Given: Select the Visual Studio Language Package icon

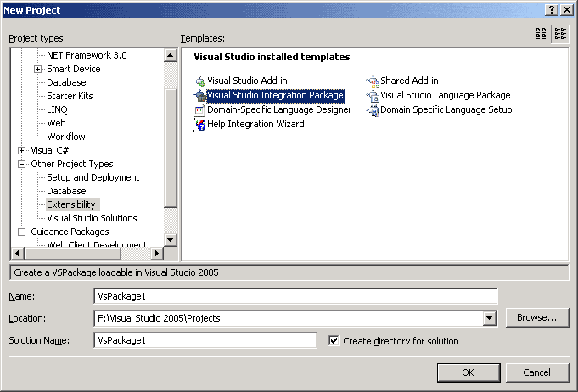Looking at the screenshot, I should [373, 95].
